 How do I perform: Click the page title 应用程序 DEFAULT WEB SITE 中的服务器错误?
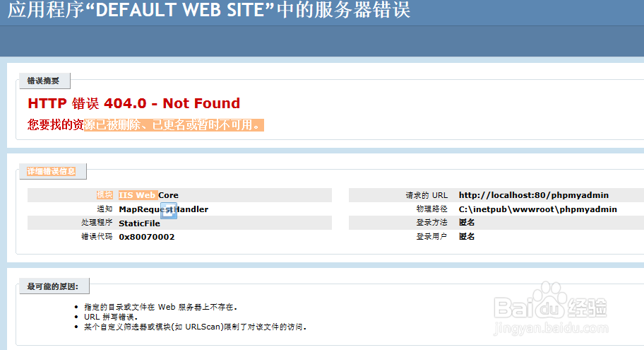point(209,9)
